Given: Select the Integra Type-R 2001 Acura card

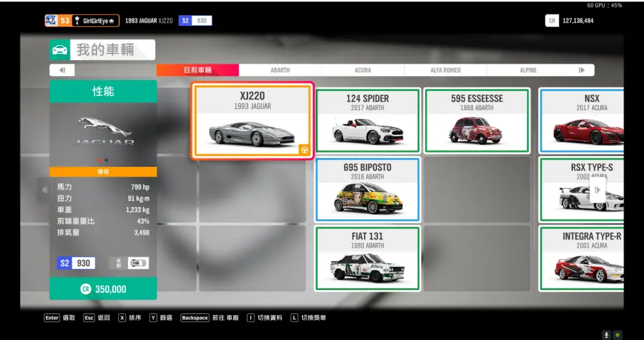Looking at the screenshot, I should point(582,259).
